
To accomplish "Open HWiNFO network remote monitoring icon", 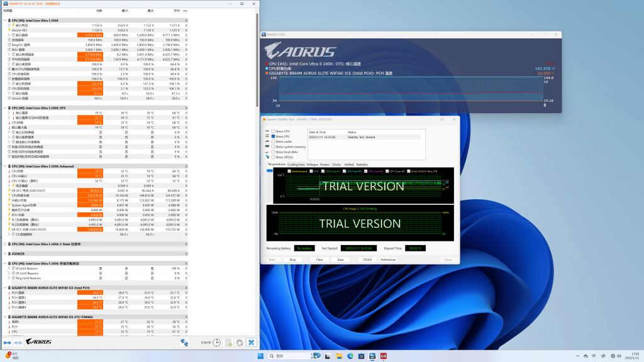I will pos(184,343).
